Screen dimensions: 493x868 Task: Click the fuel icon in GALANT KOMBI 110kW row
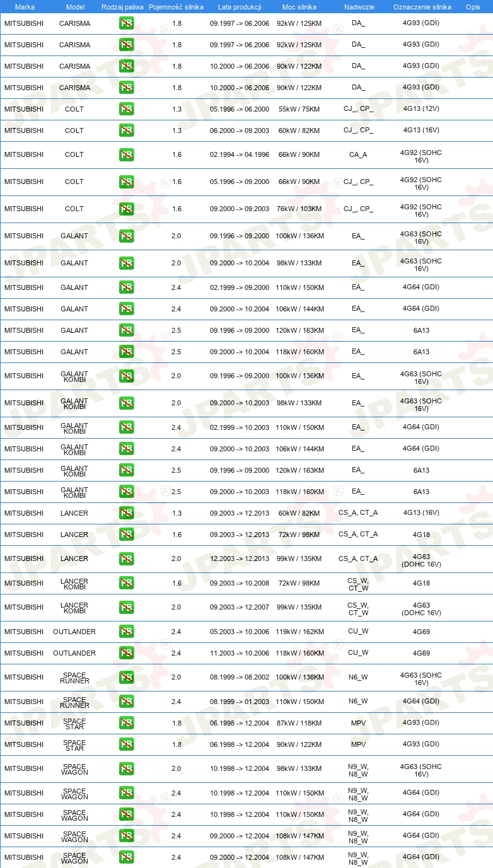coord(126,427)
